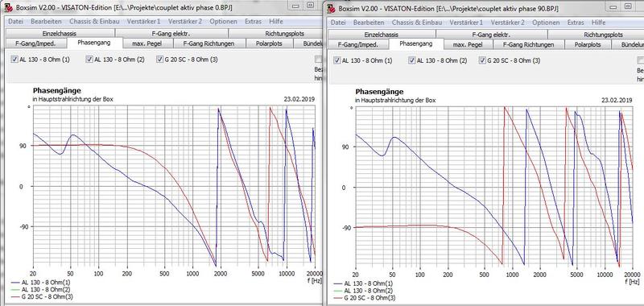Open Hilfe menu in right window

pos(598,23)
